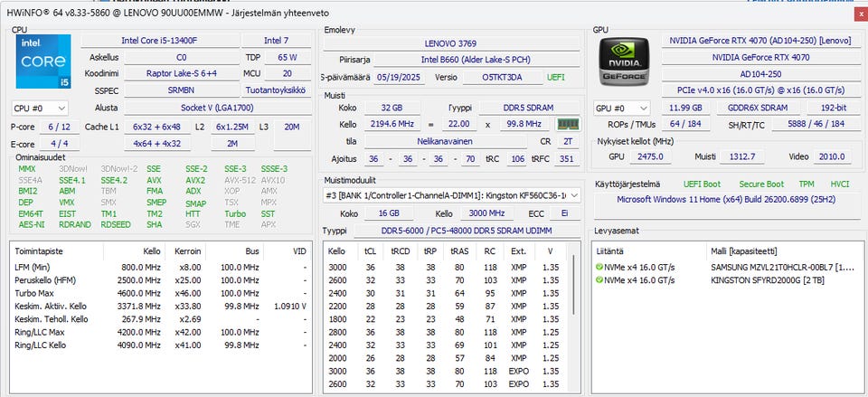
Task: Click the Intel Core i5-13400F name field
Action: 161,41
